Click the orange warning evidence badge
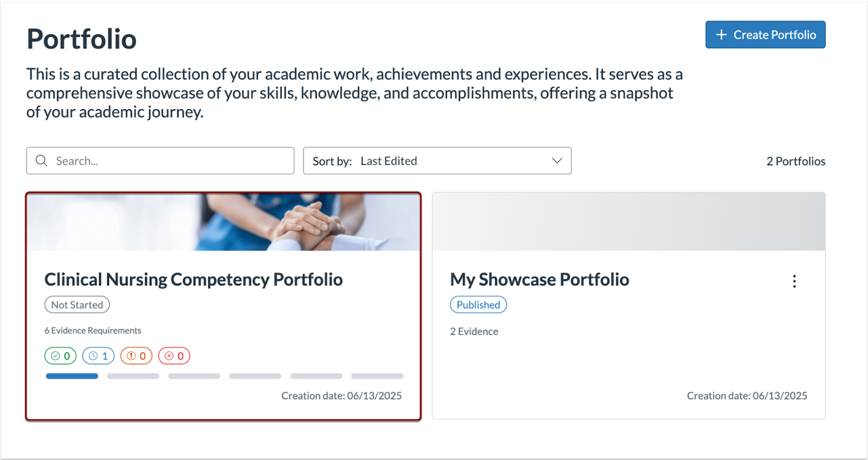 pos(136,356)
